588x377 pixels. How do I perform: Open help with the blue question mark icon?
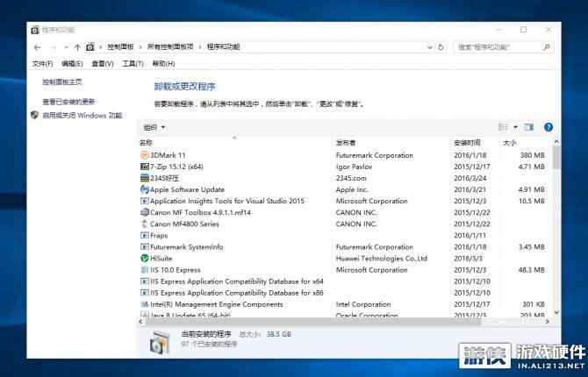549,127
